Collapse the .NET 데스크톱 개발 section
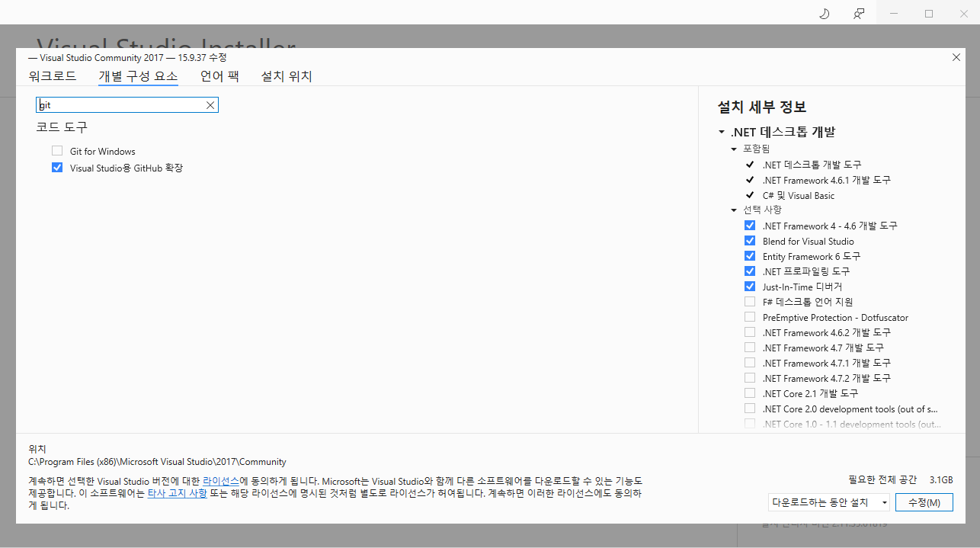Image resolution: width=980 pixels, height=548 pixels. 722,133
